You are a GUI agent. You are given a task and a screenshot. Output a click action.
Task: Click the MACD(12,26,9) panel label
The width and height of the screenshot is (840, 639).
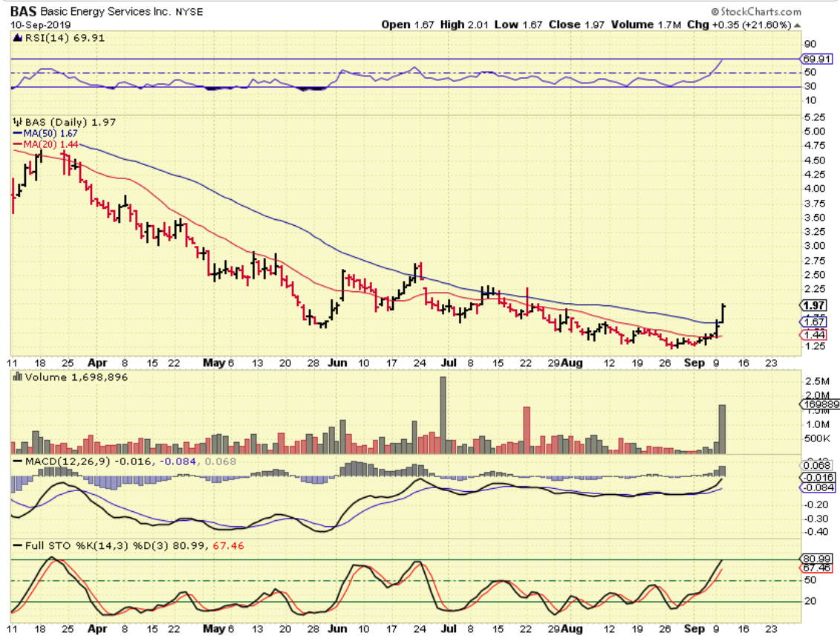[67, 461]
